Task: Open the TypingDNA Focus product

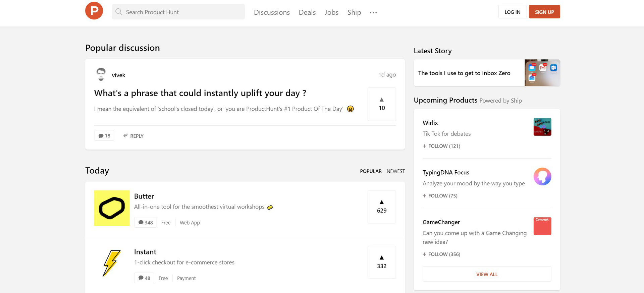Action: pos(446,172)
